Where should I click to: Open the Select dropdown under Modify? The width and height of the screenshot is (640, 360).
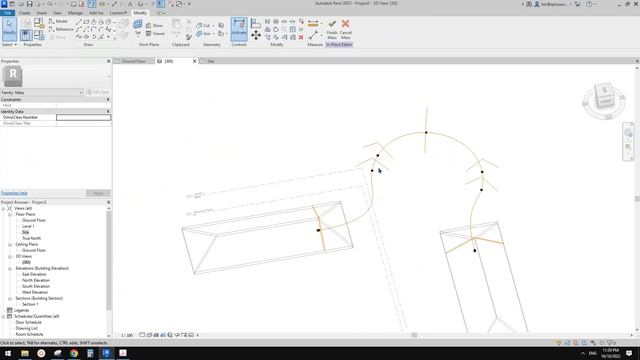(9, 44)
